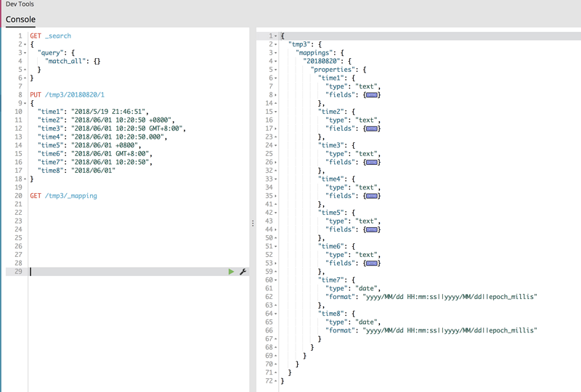This screenshot has width=581, height=392.
Task: Click the "type": "text" under time1
Action: [x=352, y=86]
